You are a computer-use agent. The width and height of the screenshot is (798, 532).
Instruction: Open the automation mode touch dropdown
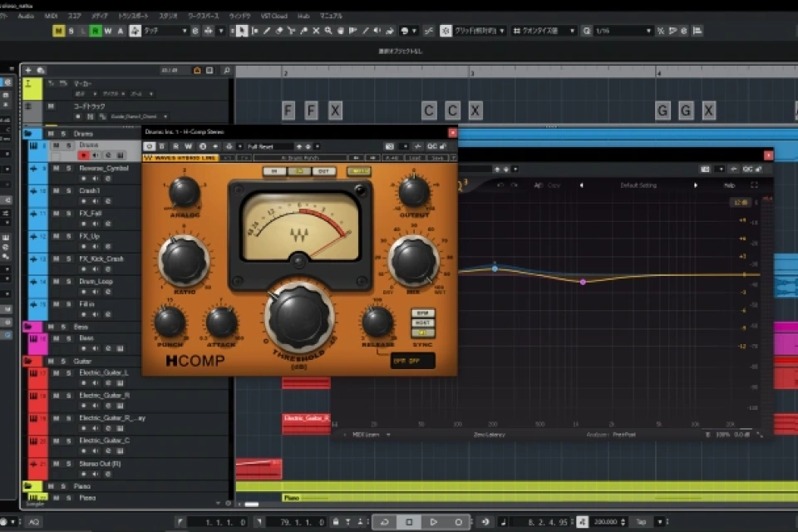click(165, 31)
